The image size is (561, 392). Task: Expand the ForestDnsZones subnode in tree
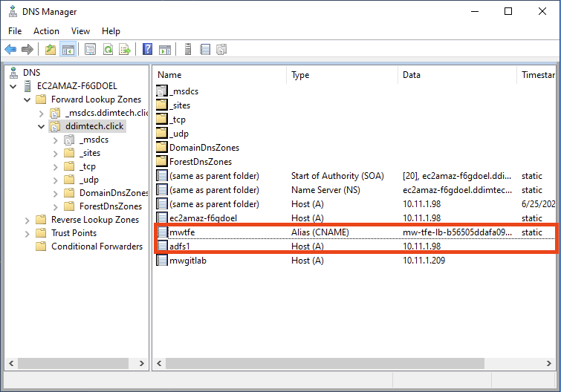pos(55,207)
